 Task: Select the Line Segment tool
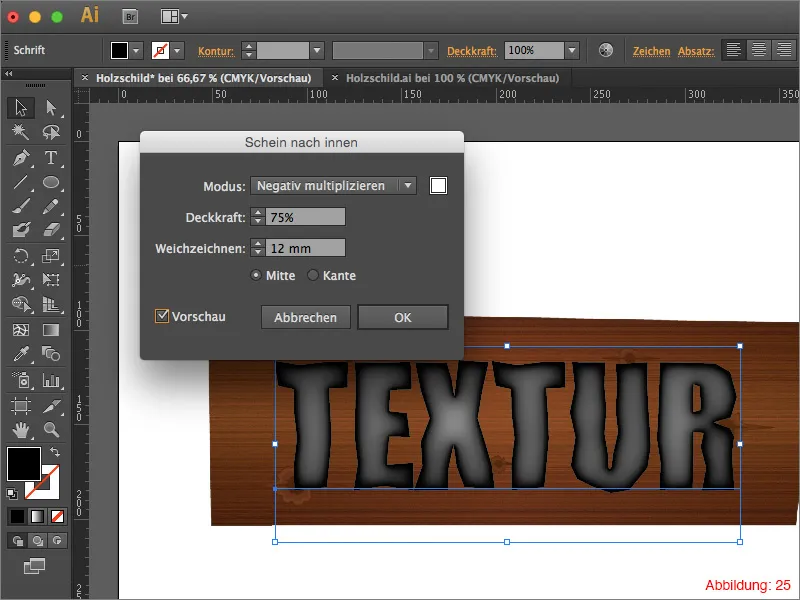(21, 182)
